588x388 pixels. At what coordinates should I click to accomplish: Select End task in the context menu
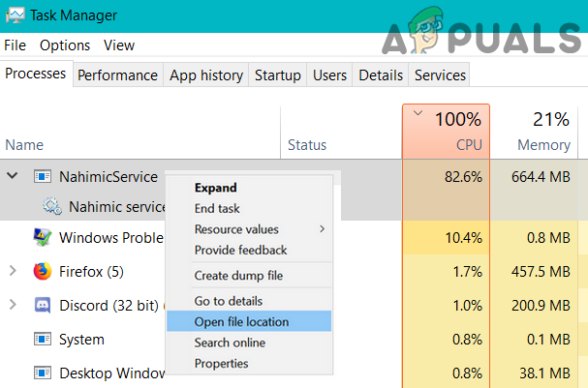tap(218, 208)
